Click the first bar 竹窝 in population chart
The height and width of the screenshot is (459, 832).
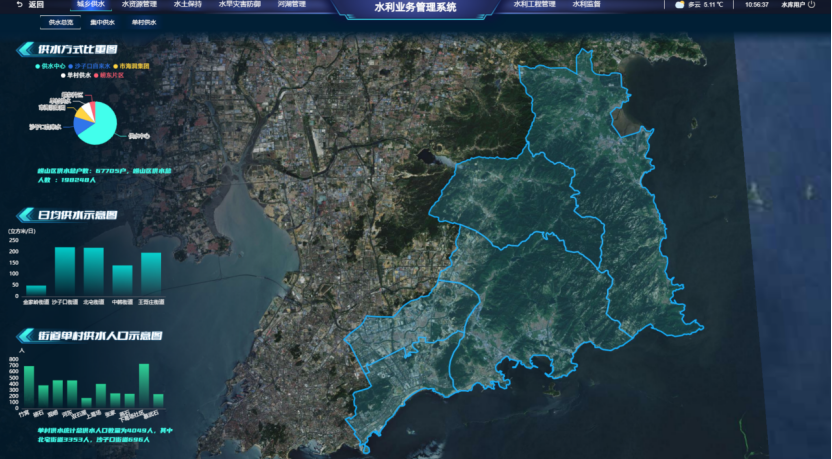point(29,387)
